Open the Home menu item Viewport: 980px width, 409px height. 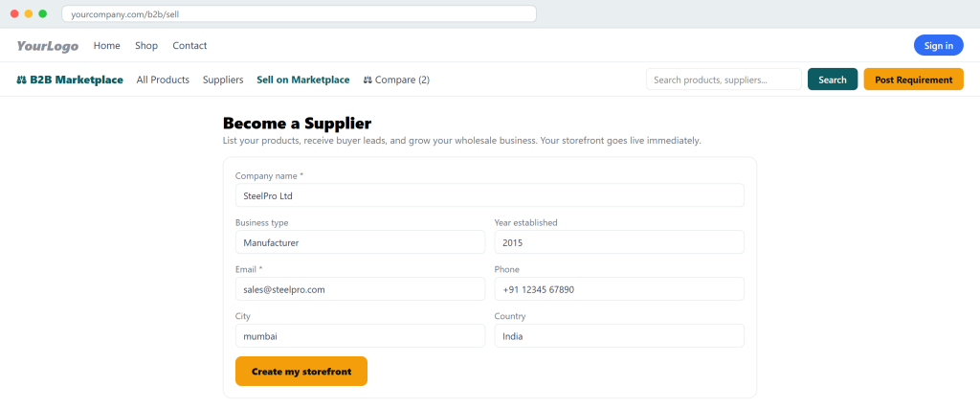tap(107, 46)
